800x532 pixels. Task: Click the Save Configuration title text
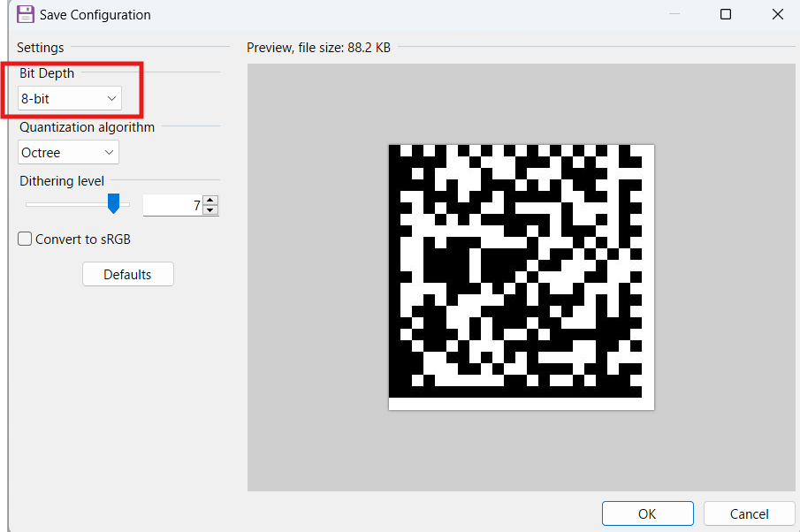pos(95,15)
